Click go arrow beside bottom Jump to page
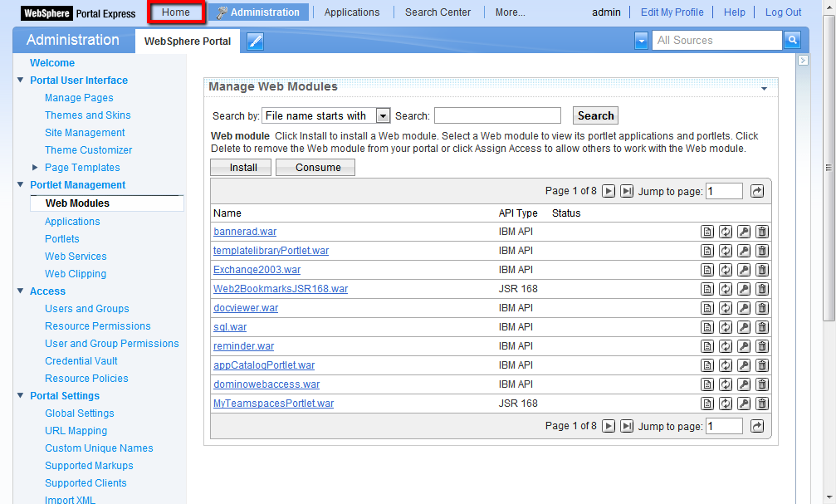 tap(757, 426)
